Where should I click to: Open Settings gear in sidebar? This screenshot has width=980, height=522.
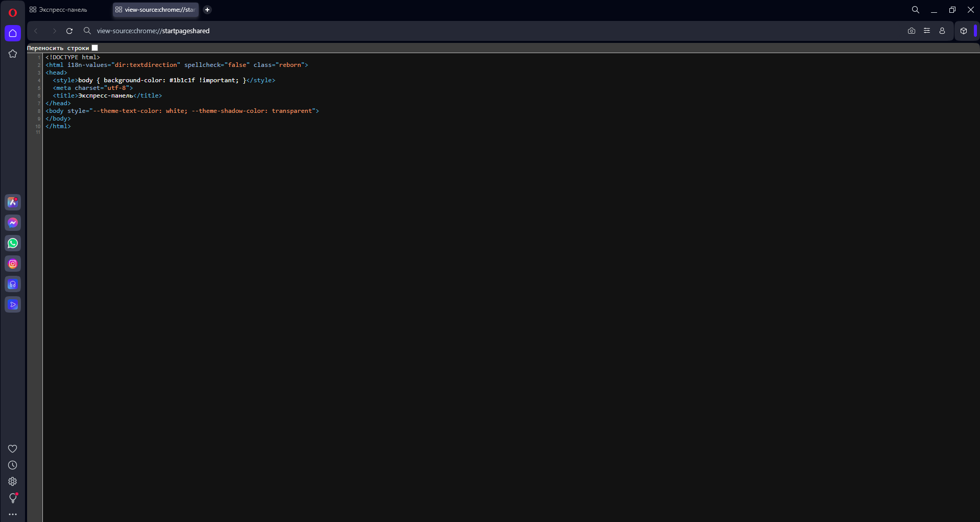point(13,482)
